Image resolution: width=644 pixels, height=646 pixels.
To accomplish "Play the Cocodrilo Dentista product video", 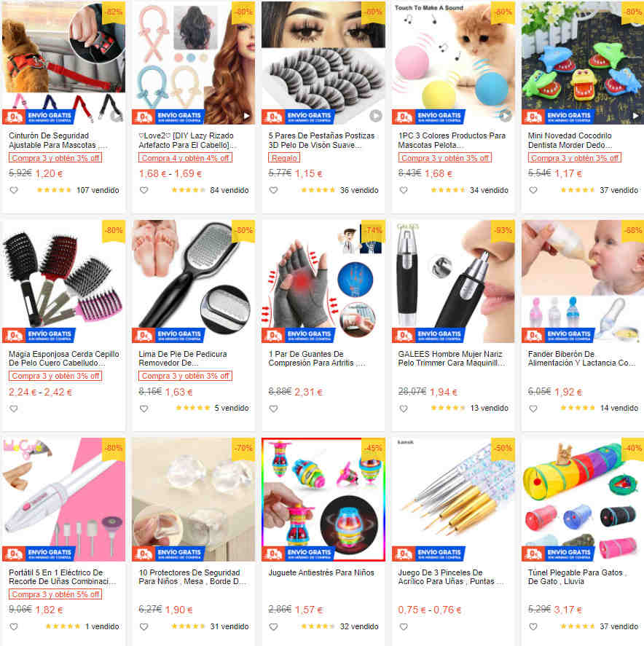I will (636, 117).
